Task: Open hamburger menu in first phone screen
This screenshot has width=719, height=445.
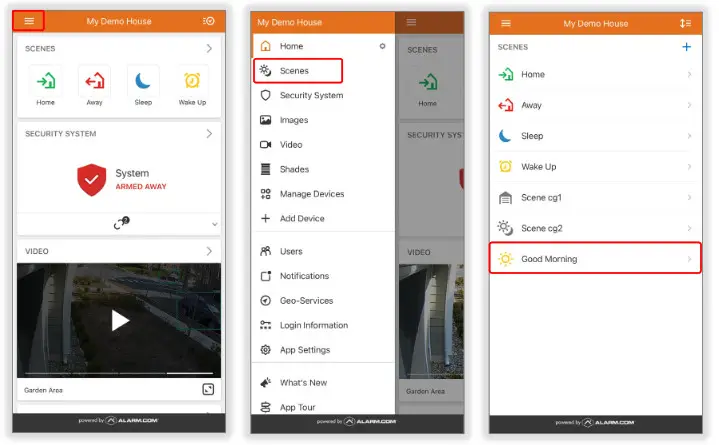Action: click(29, 21)
